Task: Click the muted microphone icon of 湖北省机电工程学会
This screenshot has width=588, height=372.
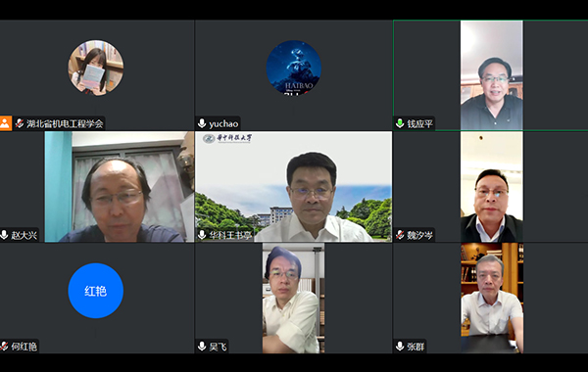Action: (x=20, y=123)
